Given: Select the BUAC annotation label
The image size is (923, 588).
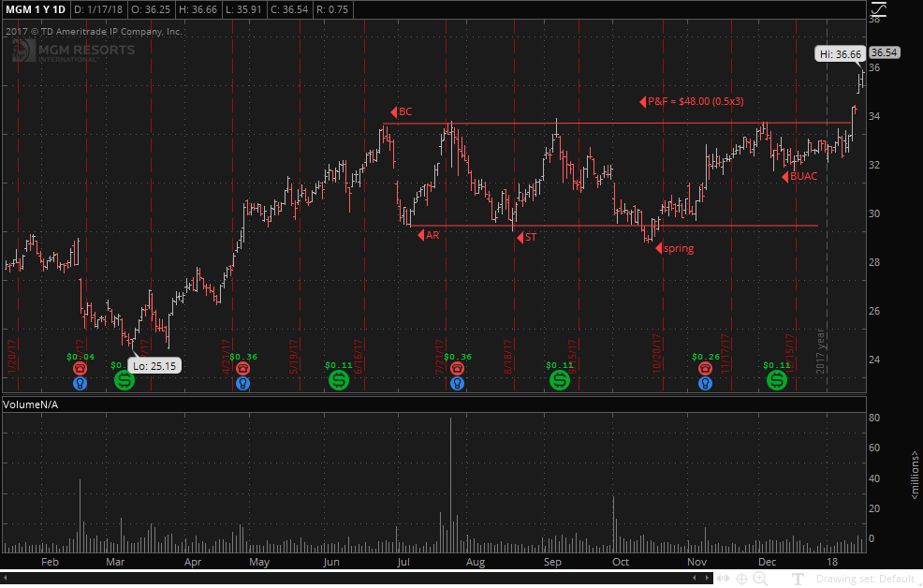Looking at the screenshot, I should coord(804,176).
